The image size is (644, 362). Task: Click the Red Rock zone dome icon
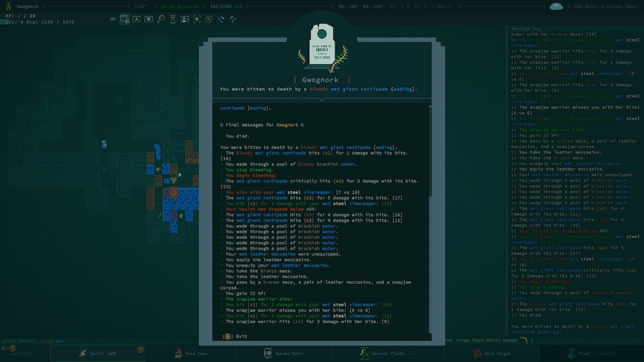556,7
